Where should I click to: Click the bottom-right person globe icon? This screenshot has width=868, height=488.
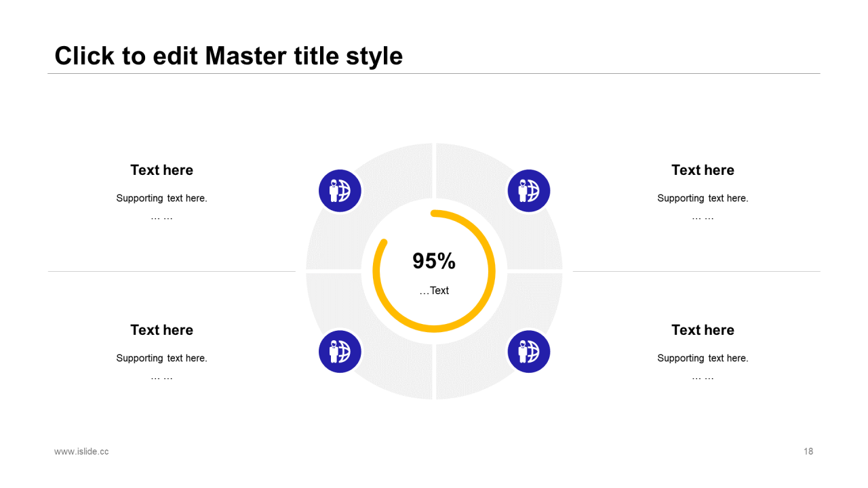coord(528,351)
